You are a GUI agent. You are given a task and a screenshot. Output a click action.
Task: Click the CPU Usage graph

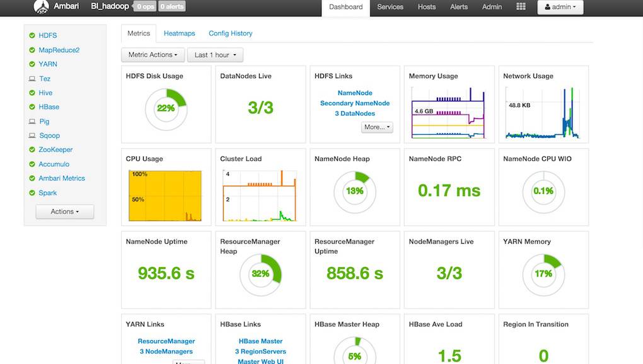click(165, 196)
